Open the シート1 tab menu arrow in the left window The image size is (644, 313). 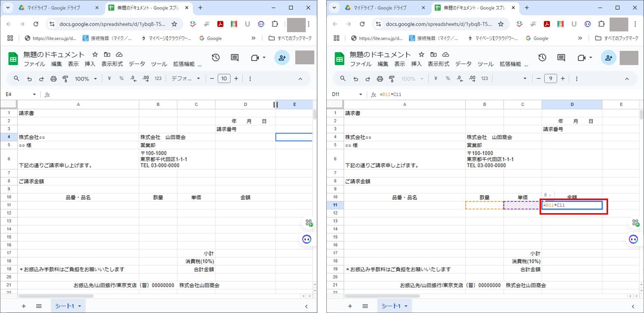pyautogui.click(x=79, y=306)
